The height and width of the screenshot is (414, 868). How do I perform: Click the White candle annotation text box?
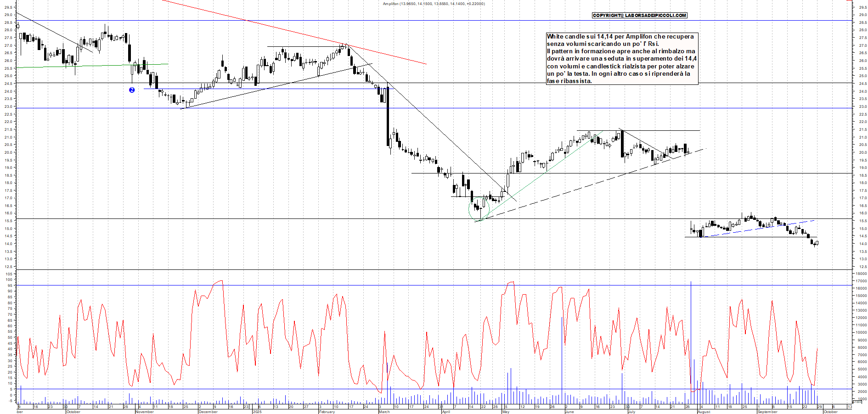pos(621,58)
